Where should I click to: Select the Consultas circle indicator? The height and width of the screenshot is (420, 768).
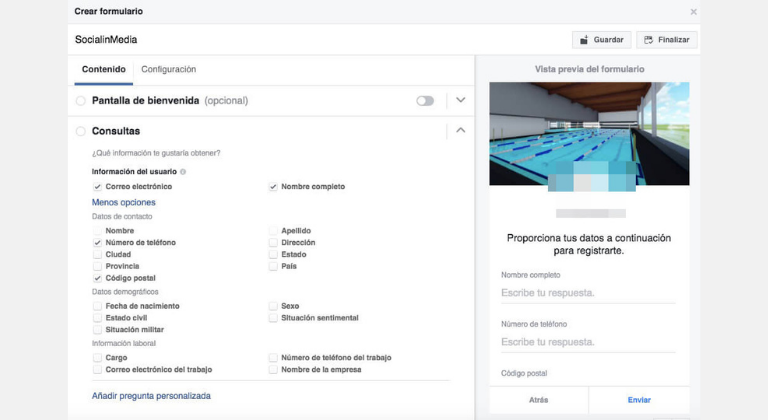pyautogui.click(x=80, y=131)
